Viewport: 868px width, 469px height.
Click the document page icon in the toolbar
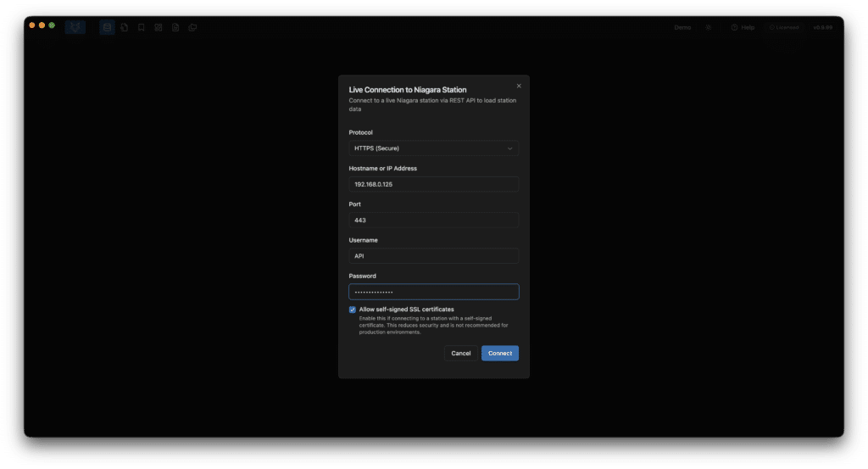tap(175, 27)
